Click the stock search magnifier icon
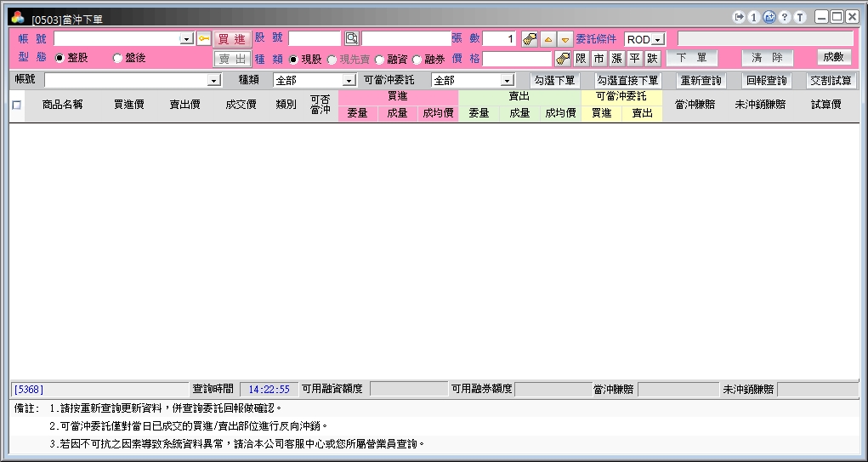Image resolution: width=868 pixels, height=462 pixels. tap(351, 39)
